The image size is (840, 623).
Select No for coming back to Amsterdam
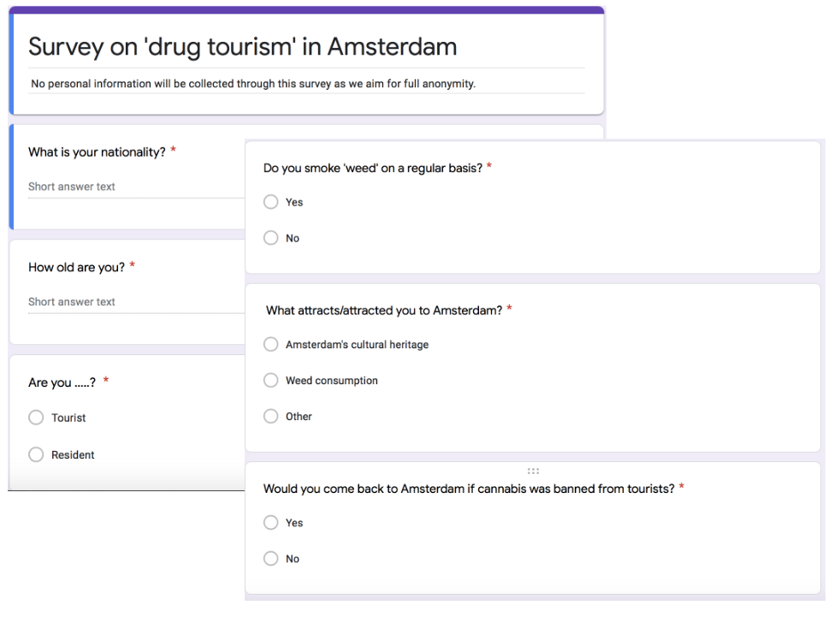pos(271,558)
